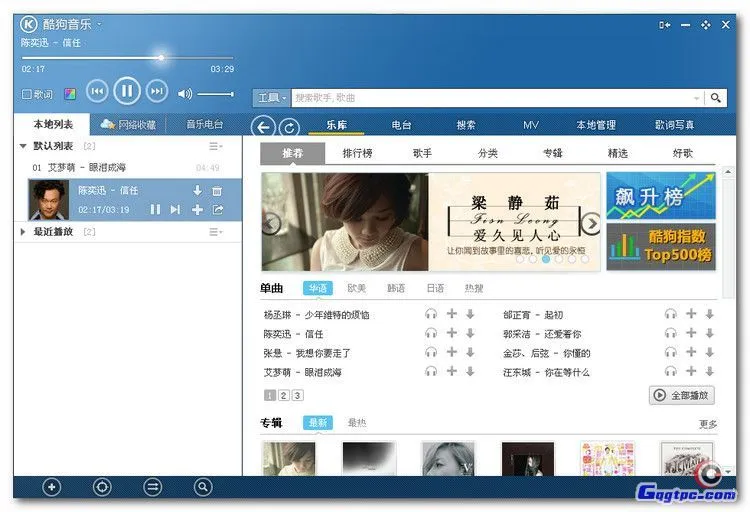
Task: Skip to the next track
Action: click(x=156, y=91)
